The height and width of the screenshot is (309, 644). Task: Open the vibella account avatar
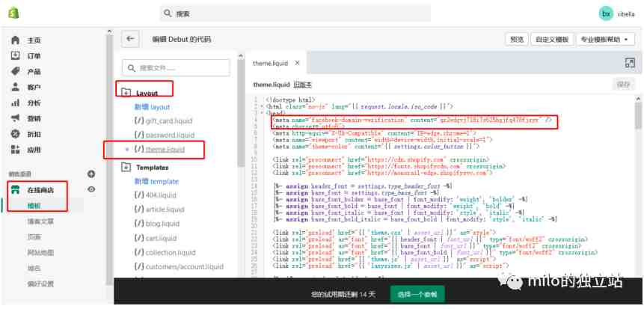click(606, 13)
